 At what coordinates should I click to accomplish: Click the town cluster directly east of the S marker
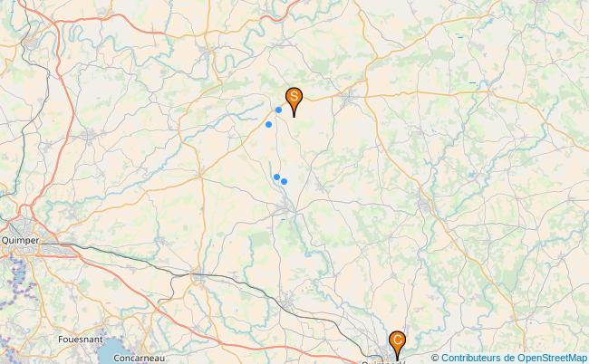349,99
